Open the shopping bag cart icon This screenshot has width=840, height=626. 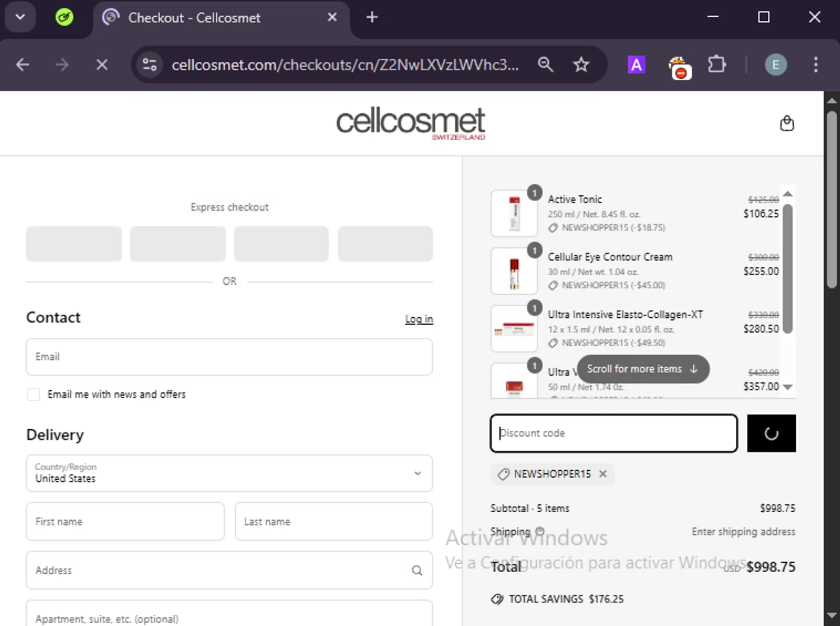[x=787, y=123]
